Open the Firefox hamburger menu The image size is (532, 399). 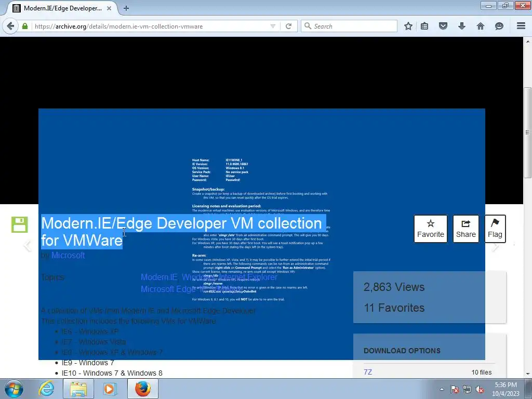coord(521,26)
